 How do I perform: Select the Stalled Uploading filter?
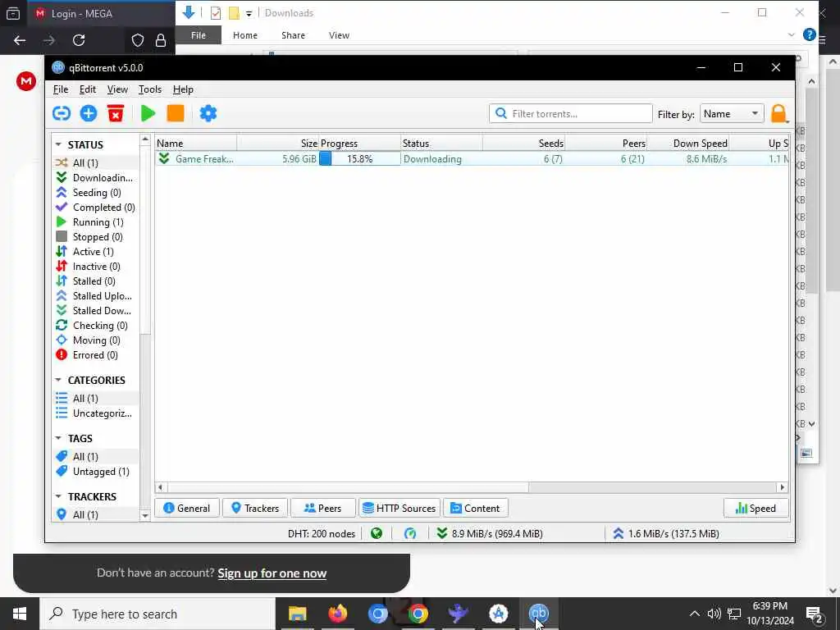coord(94,295)
